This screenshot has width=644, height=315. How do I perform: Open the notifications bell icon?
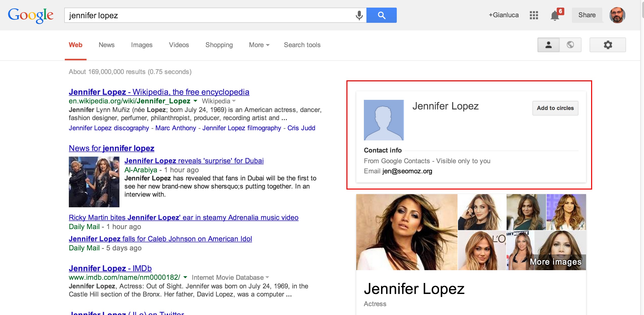tap(555, 15)
